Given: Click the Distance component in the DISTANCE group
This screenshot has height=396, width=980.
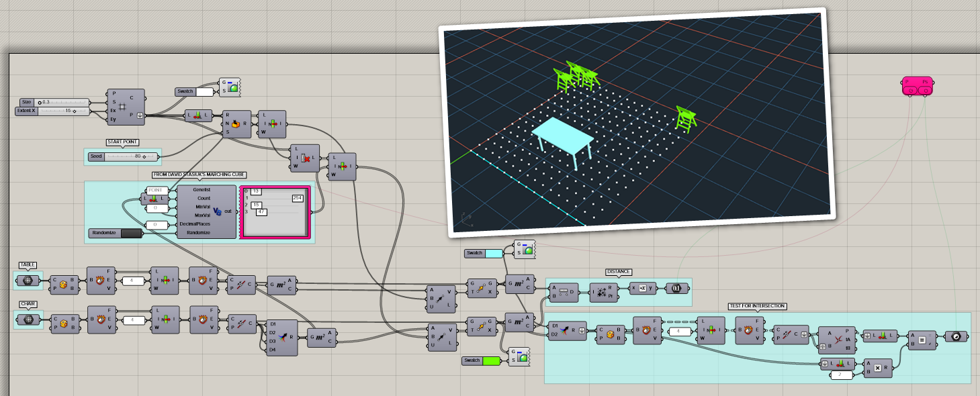Looking at the screenshot, I should tap(564, 291).
